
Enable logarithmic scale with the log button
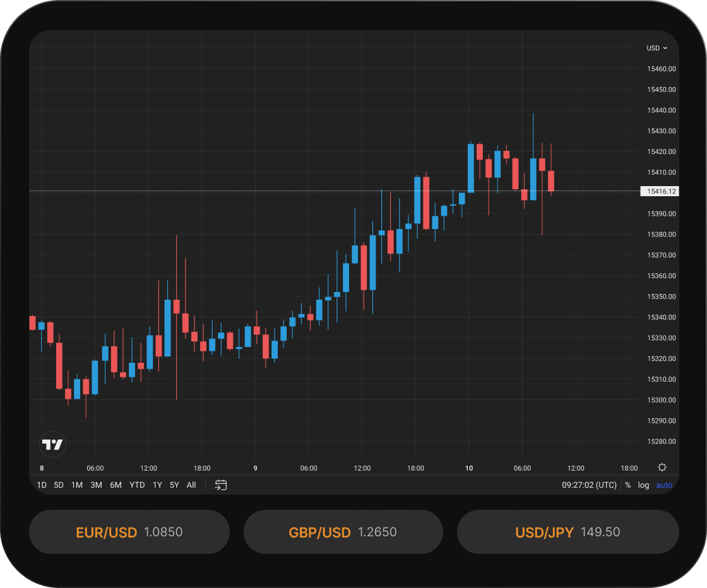643,485
